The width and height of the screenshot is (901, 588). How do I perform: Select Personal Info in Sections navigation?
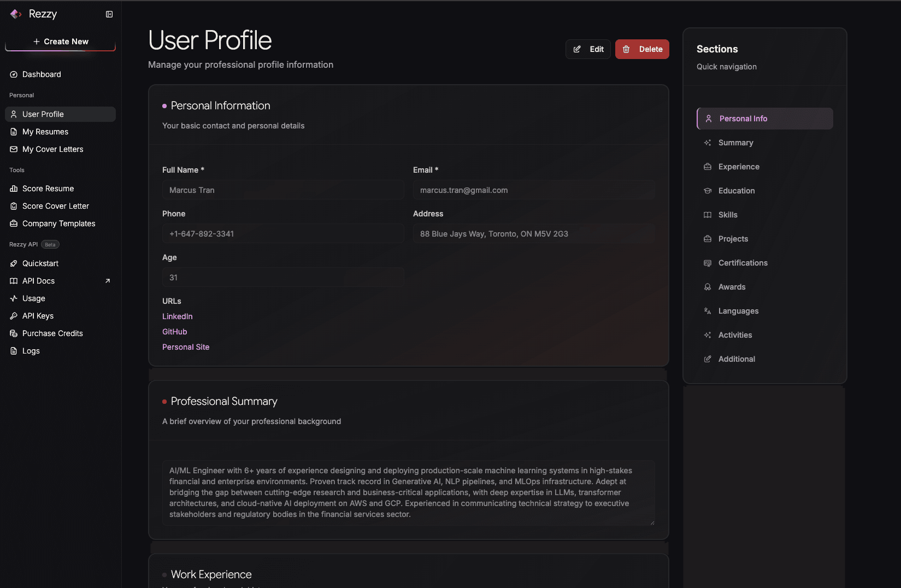[743, 118]
